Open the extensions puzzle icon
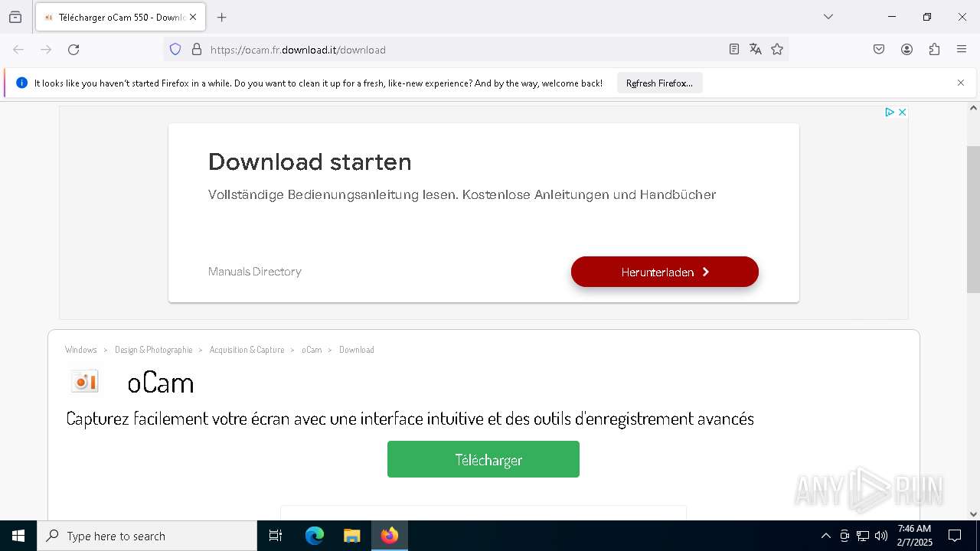 click(x=934, y=50)
